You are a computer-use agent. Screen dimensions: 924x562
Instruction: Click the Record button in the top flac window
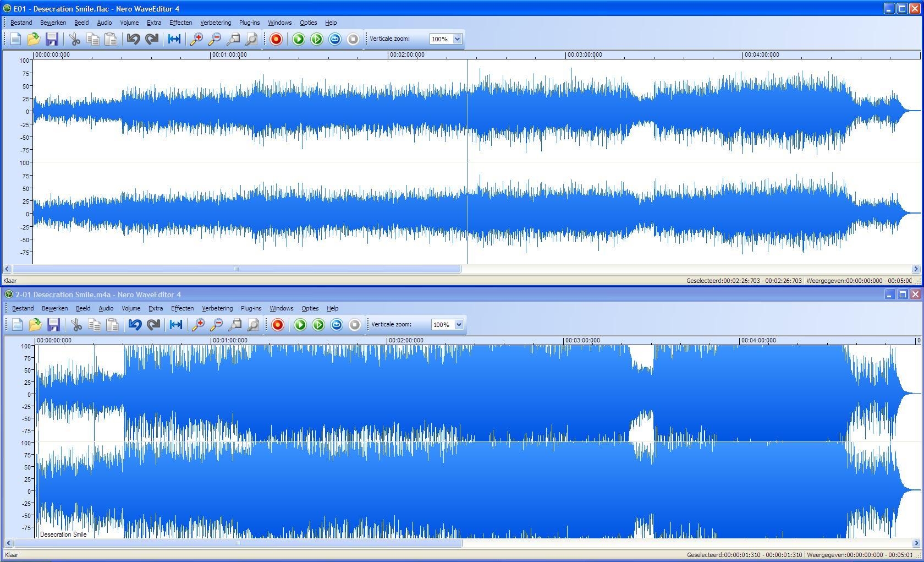point(276,39)
